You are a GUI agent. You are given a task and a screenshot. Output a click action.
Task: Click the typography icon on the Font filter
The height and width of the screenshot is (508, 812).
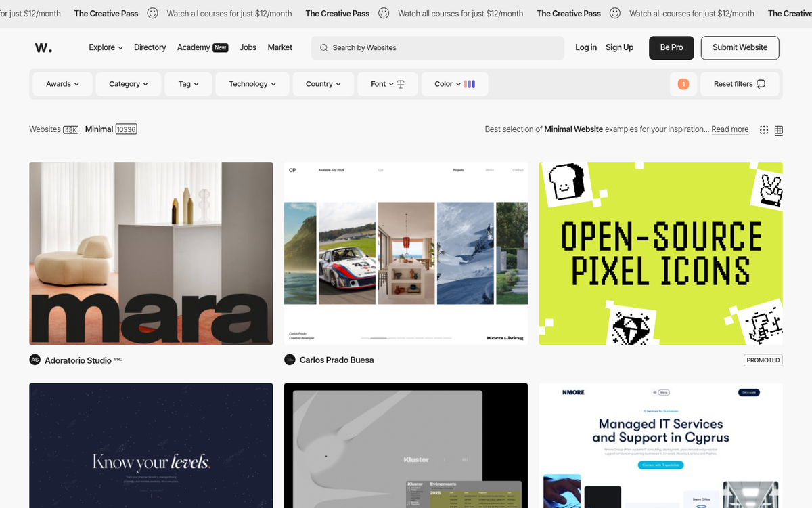402,83
